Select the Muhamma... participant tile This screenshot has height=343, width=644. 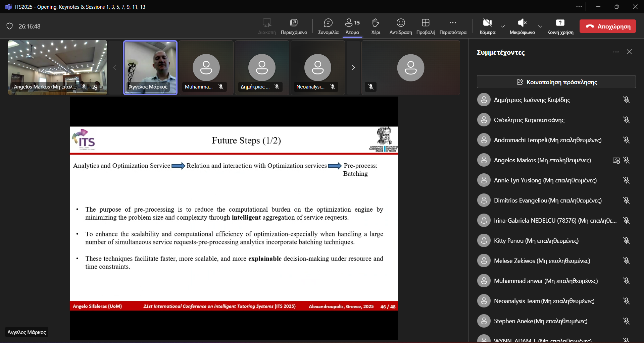(206, 67)
